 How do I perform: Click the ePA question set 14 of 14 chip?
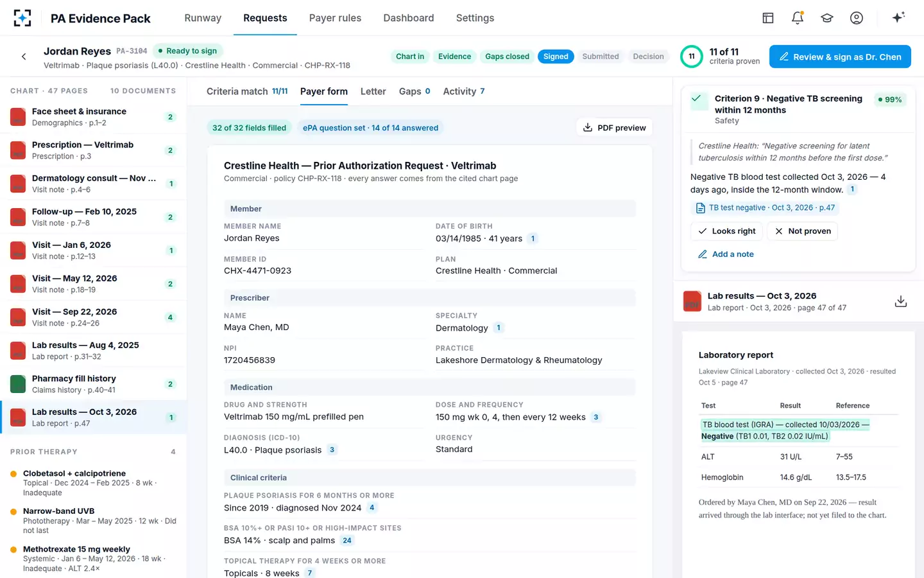point(370,128)
